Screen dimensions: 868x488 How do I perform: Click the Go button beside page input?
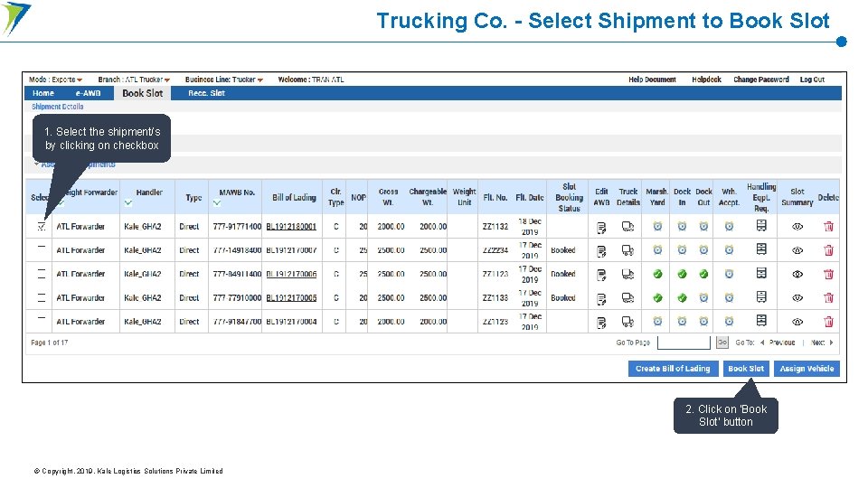point(722,343)
